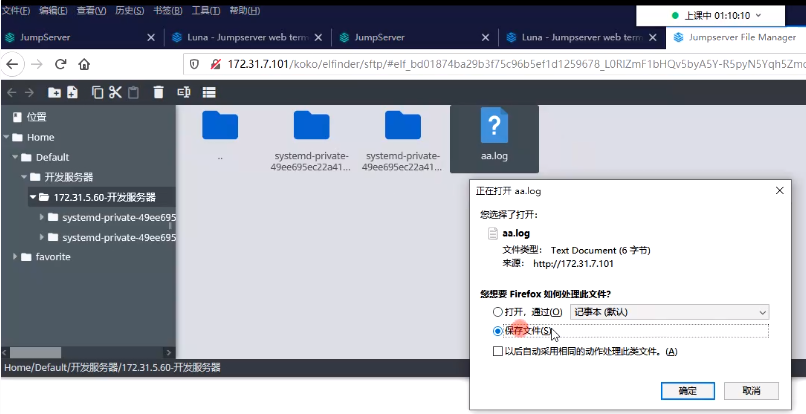The height and width of the screenshot is (414, 806).
Task: Open the 历史(S) menu
Action: click(130, 11)
